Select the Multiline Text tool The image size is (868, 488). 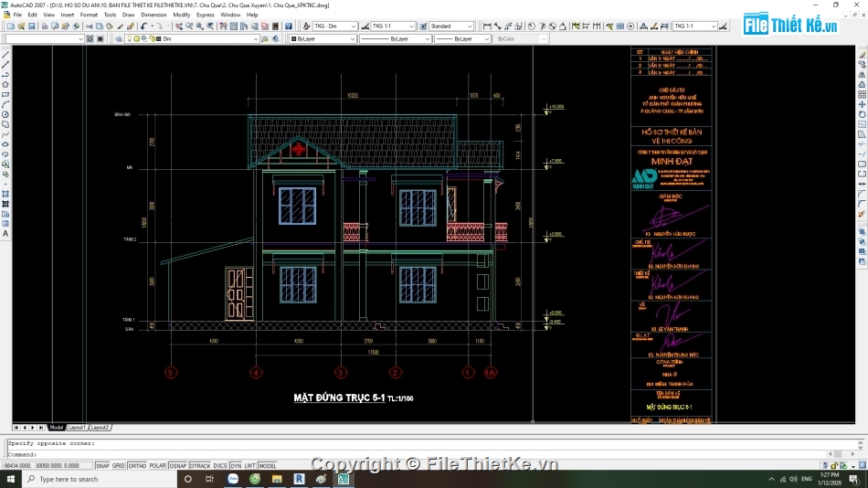pos(5,234)
